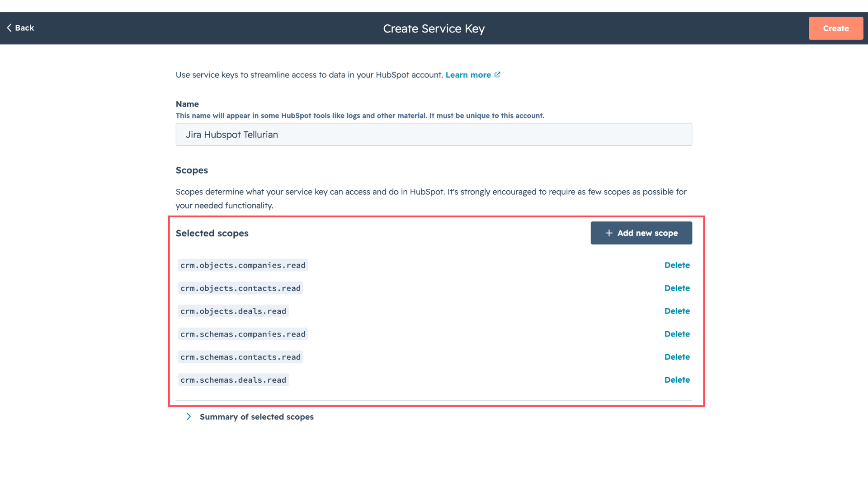The width and height of the screenshot is (868, 488).
Task: Click the Create button
Action: (835, 28)
